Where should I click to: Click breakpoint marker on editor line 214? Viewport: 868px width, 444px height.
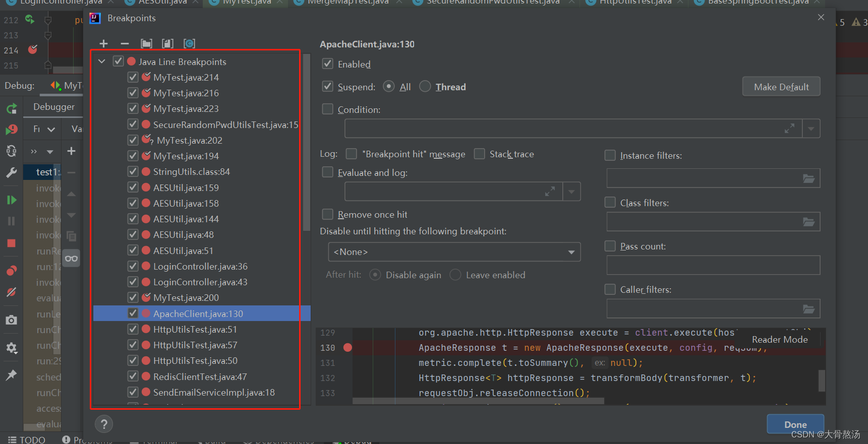[33, 49]
